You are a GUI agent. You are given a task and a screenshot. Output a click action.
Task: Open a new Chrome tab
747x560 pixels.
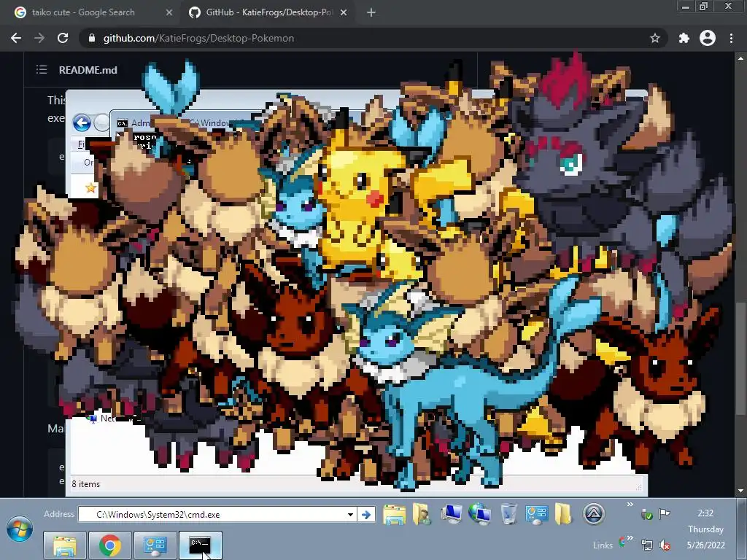click(x=371, y=12)
